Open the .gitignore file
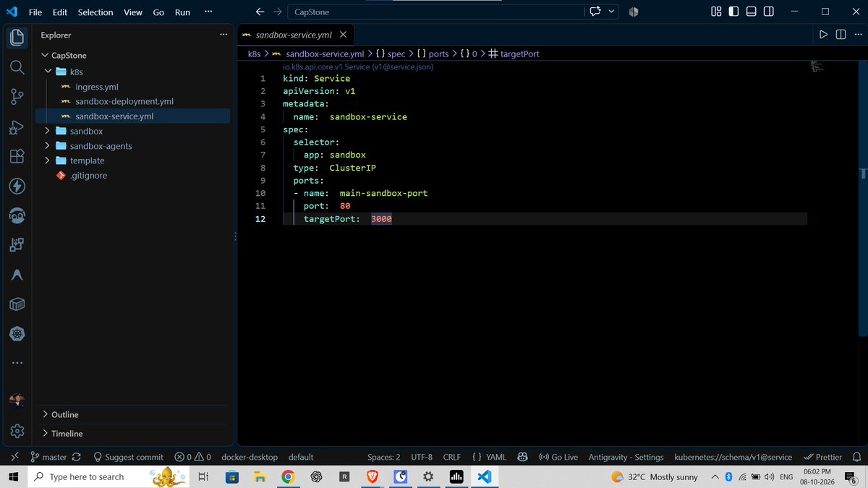This screenshot has width=868, height=488. tap(132, 175)
